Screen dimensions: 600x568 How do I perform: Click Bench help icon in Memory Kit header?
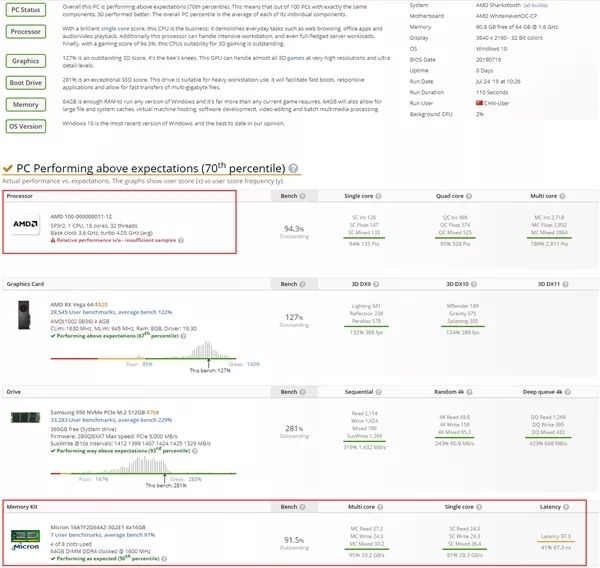tap(302, 507)
